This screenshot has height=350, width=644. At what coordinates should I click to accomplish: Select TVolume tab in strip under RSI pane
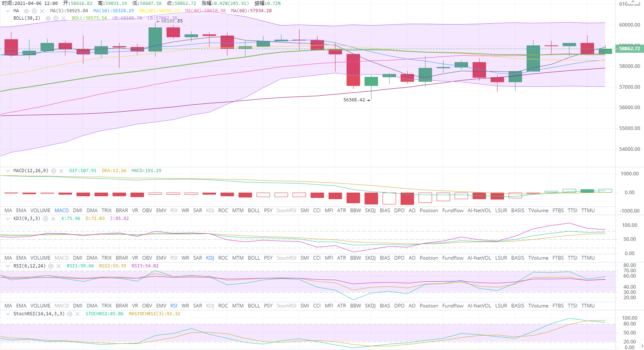(x=538, y=306)
